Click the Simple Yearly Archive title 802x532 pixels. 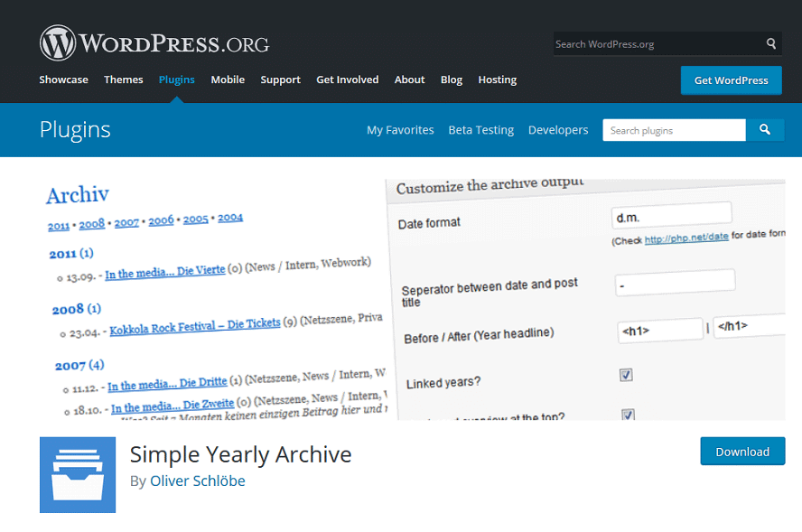pyautogui.click(x=240, y=454)
